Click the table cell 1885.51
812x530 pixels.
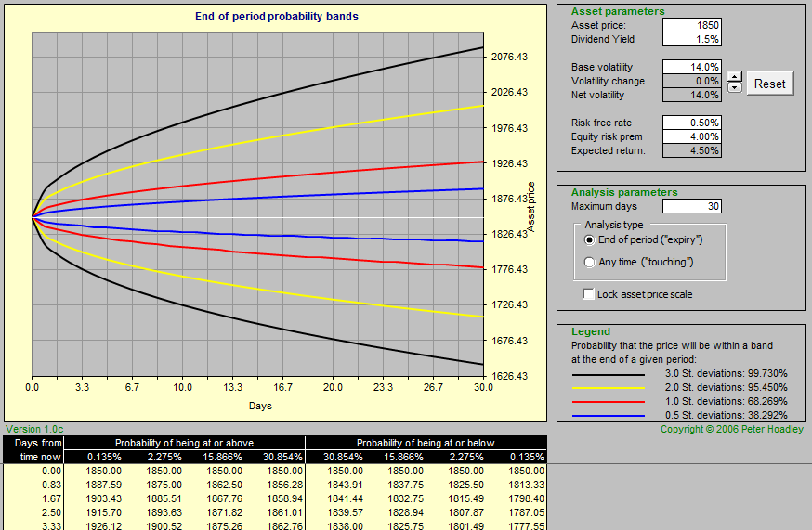164,499
